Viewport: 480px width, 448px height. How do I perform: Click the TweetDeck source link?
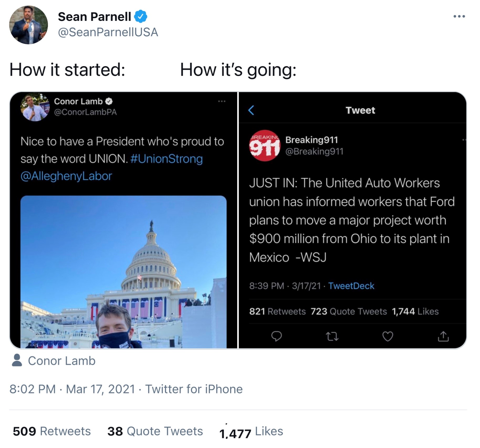351,286
